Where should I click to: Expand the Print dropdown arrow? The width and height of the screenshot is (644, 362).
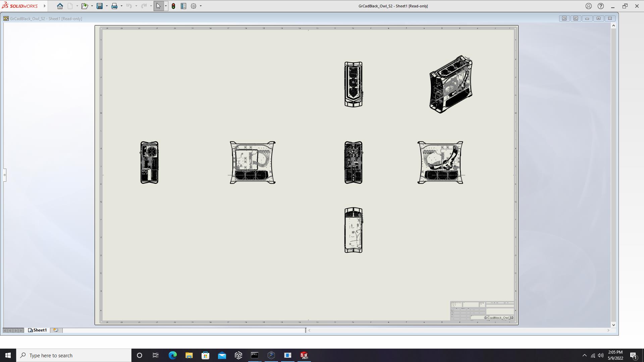[x=121, y=6]
